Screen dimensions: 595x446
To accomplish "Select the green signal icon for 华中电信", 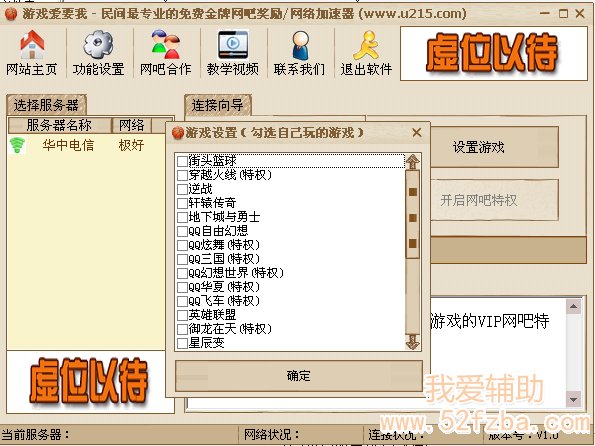I will 17,145.
